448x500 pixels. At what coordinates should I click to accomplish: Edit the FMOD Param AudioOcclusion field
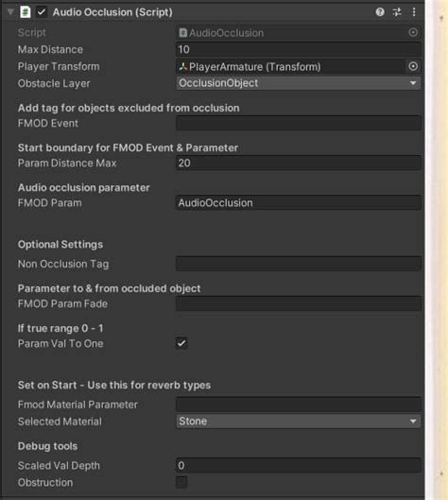point(299,203)
